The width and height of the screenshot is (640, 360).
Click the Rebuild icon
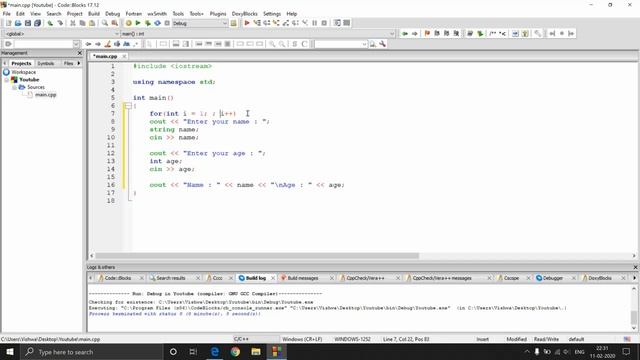pos(157,23)
